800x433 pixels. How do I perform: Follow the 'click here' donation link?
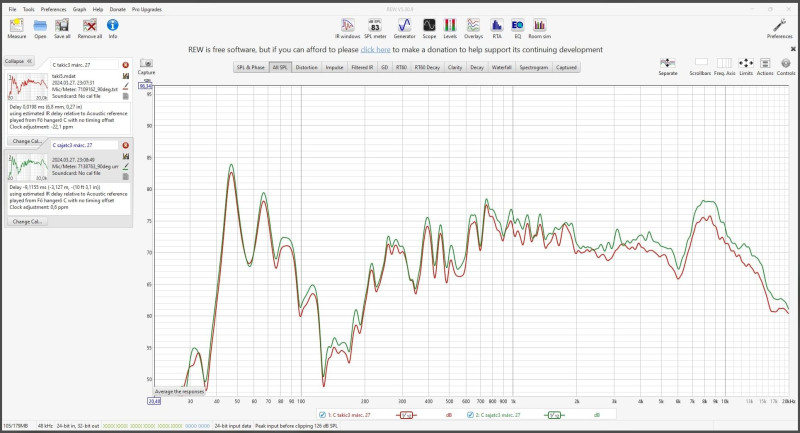tap(376, 49)
